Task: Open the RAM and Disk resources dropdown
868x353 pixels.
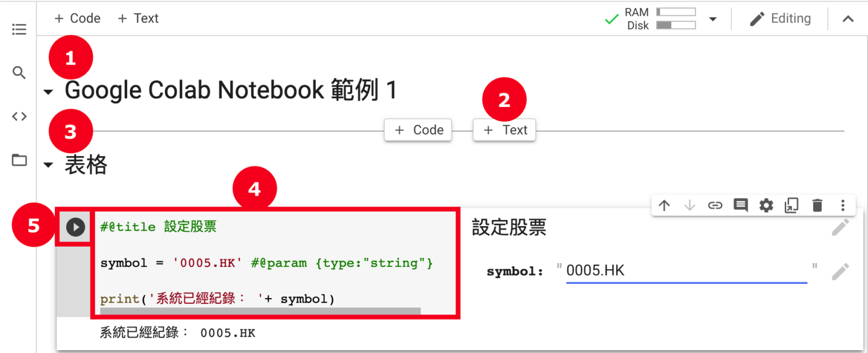Action: point(713,18)
